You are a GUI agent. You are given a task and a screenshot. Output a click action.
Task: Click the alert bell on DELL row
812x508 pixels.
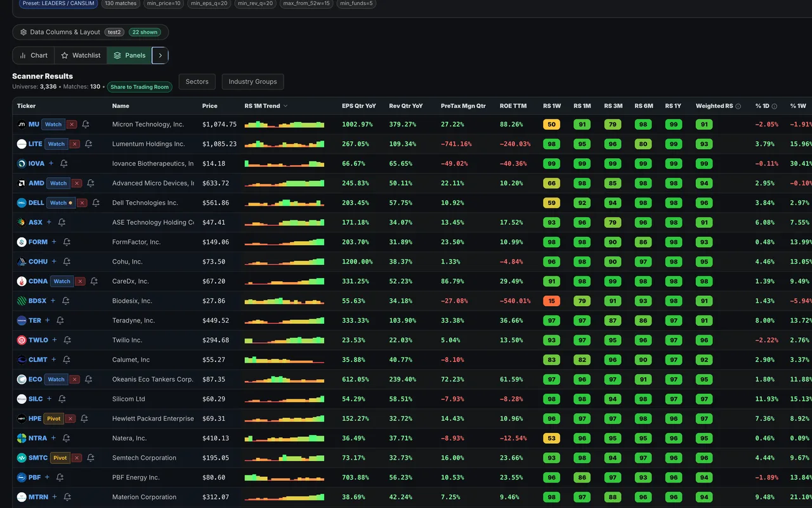point(96,203)
